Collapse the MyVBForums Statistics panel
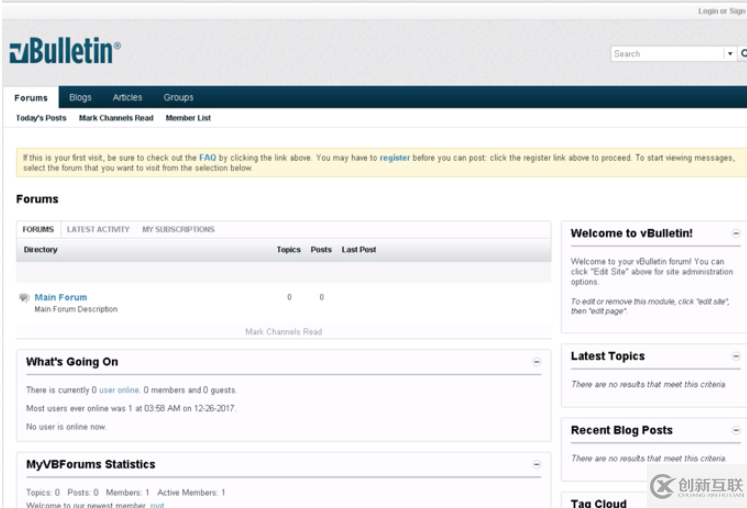 click(x=536, y=465)
